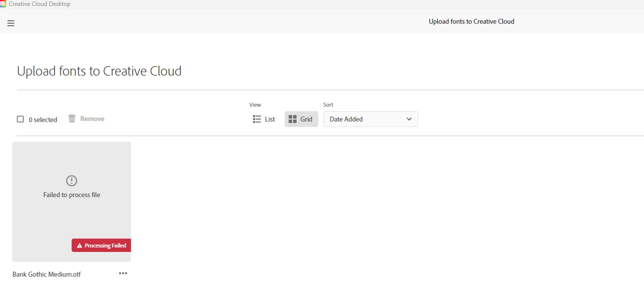
Task: Click the List view icon
Action: point(257,119)
